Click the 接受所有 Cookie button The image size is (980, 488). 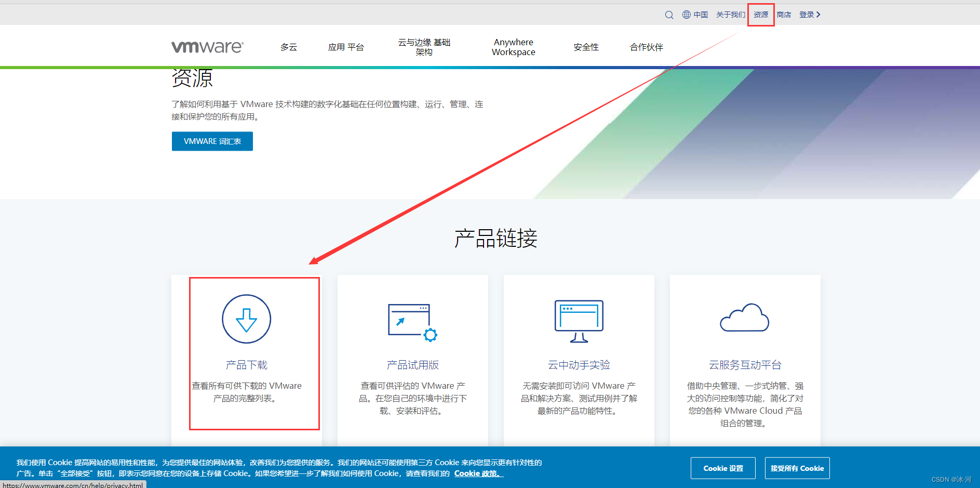(797, 468)
